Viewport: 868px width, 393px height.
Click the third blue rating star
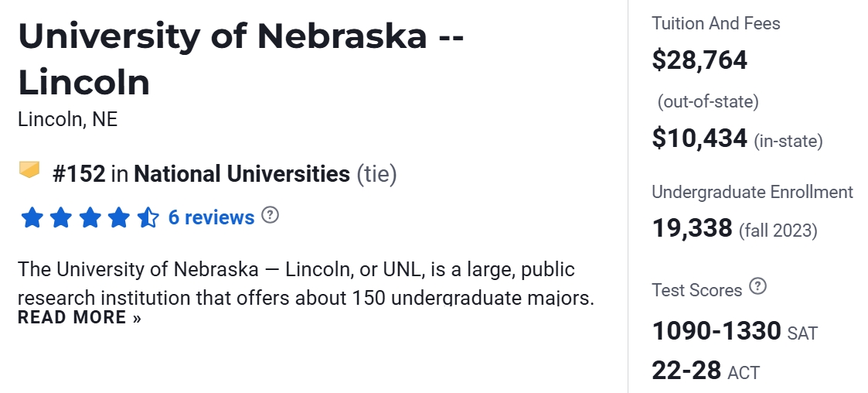coord(90,218)
